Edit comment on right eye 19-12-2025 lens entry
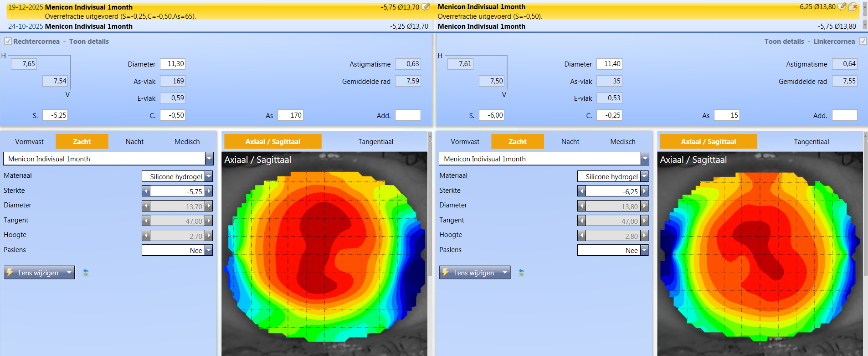The height and width of the screenshot is (356, 868). pyautogui.click(x=426, y=7)
